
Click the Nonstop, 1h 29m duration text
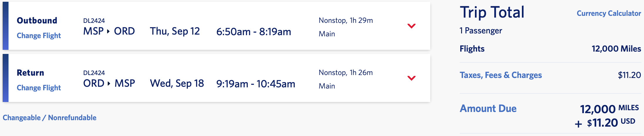point(346,20)
